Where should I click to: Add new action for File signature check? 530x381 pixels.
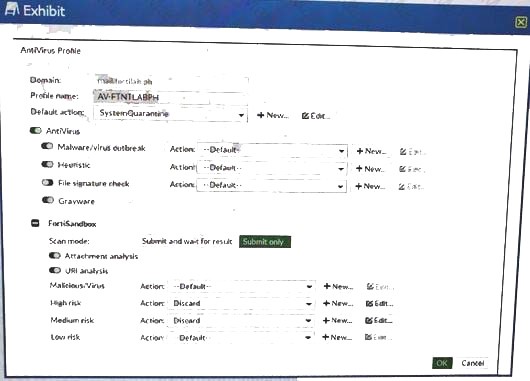click(370, 186)
